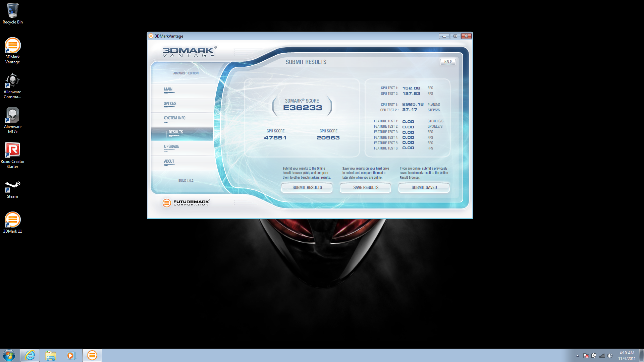This screenshot has height=362, width=644.
Task: Click CPU Test 1 value 2925.18
Action: click(413, 104)
